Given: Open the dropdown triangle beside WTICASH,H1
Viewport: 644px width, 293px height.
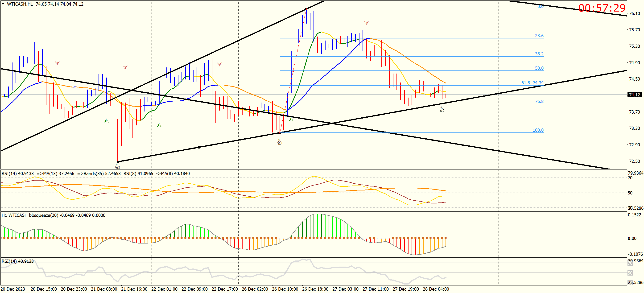Looking at the screenshot, I should click(3, 4).
